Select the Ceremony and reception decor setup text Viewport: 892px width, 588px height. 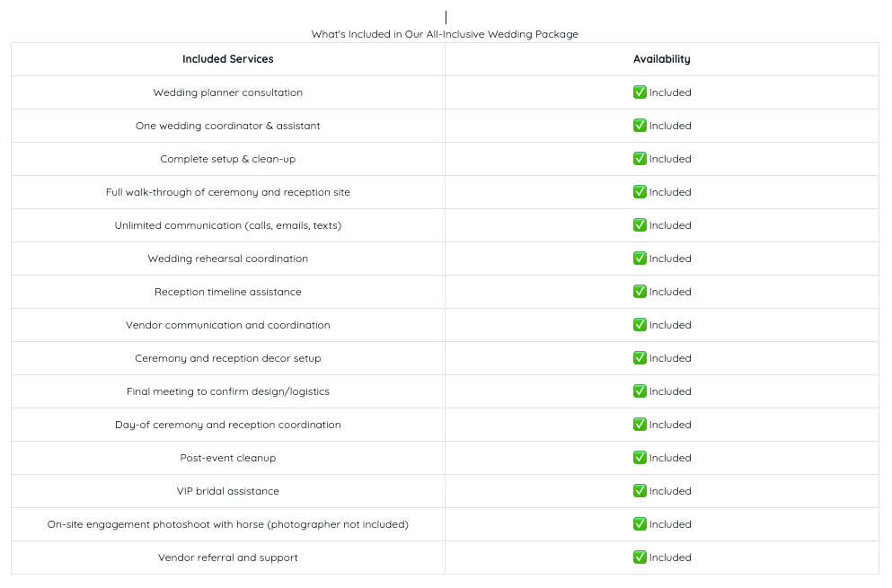click(x=227, y=358)
